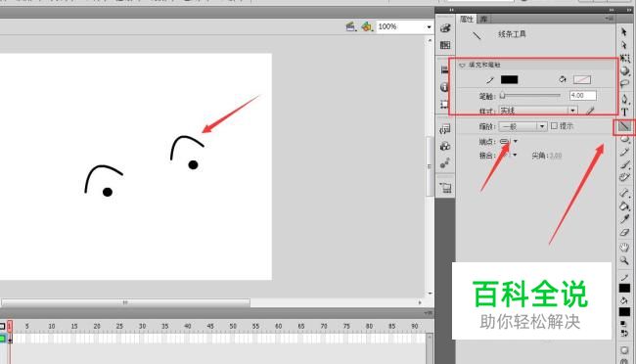Select the Selection arrow tool

point(624,31)
